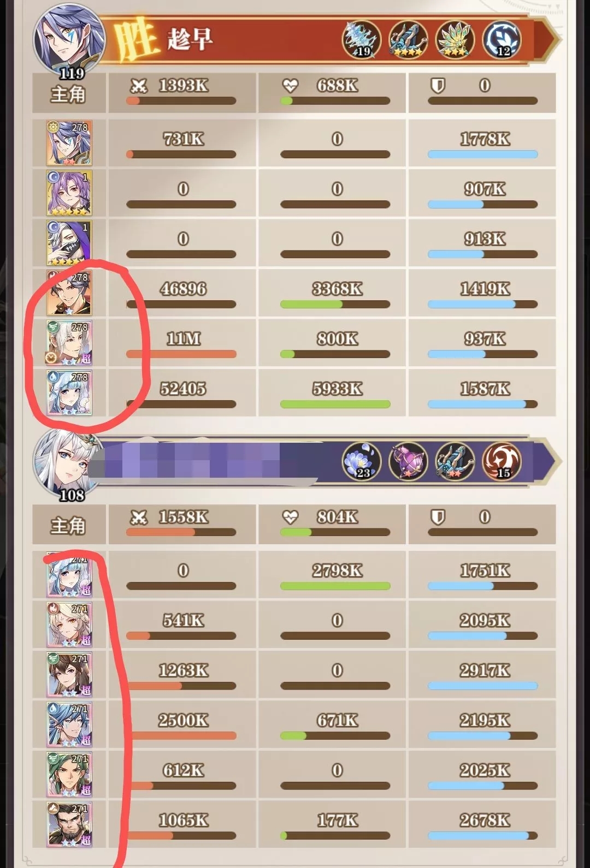This screenshot has height=868, width=590.
Task: Tap the top 主角 label cell
Action: pyautogui.click(x=69, y=93)
